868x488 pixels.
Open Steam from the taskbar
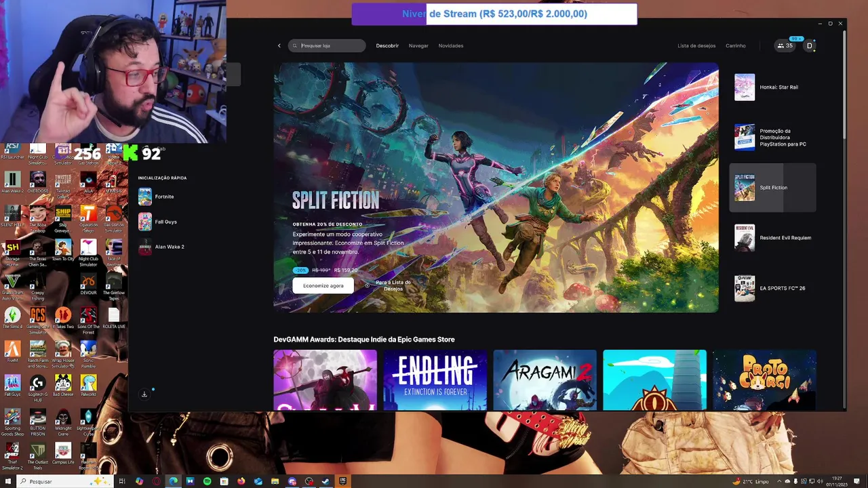click(x=325, y=481)
